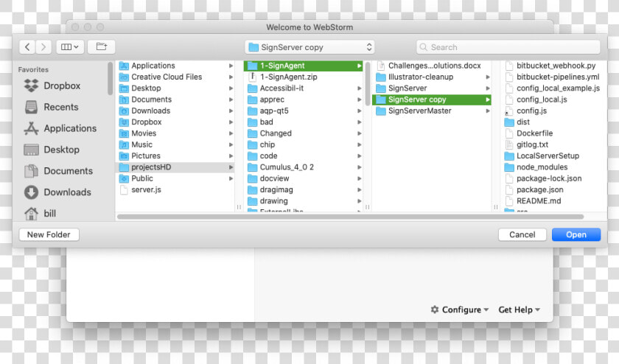Open Get Help menu in WebStorm
This screenshot has width=619, height=364.
tap(519, 310)
